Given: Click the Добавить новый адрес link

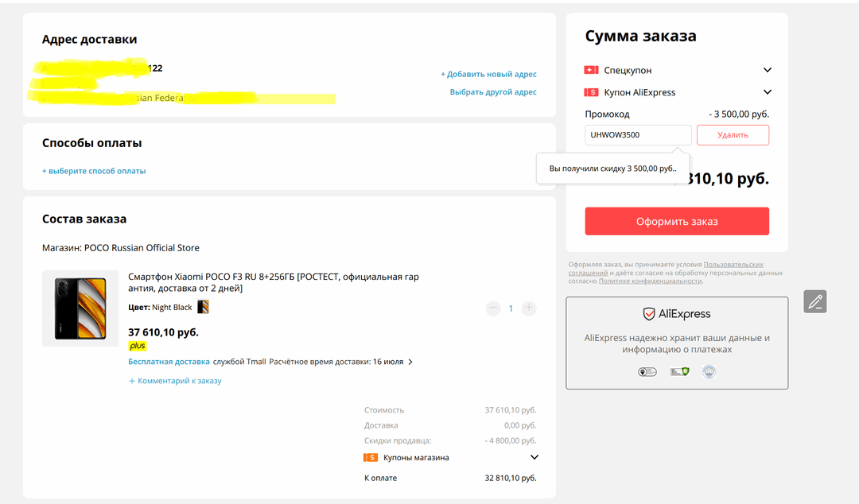Looking at the screenshot, I should click(488, 74).
